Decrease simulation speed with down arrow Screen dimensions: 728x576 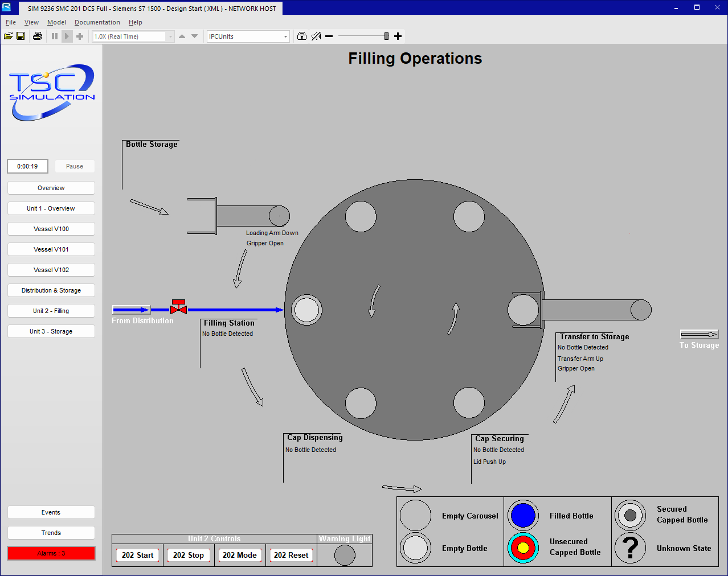click(195, 36)
